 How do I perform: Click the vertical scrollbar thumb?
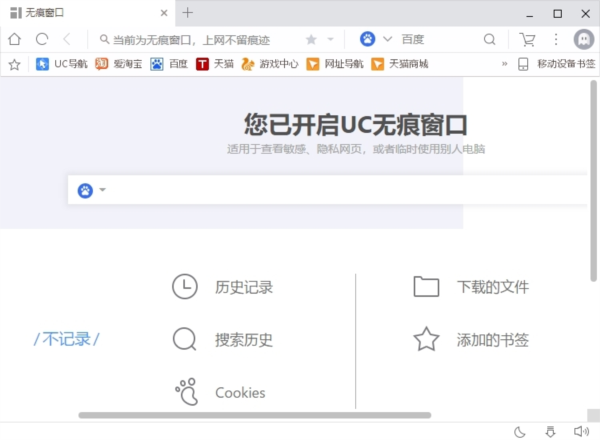[593, 181]
